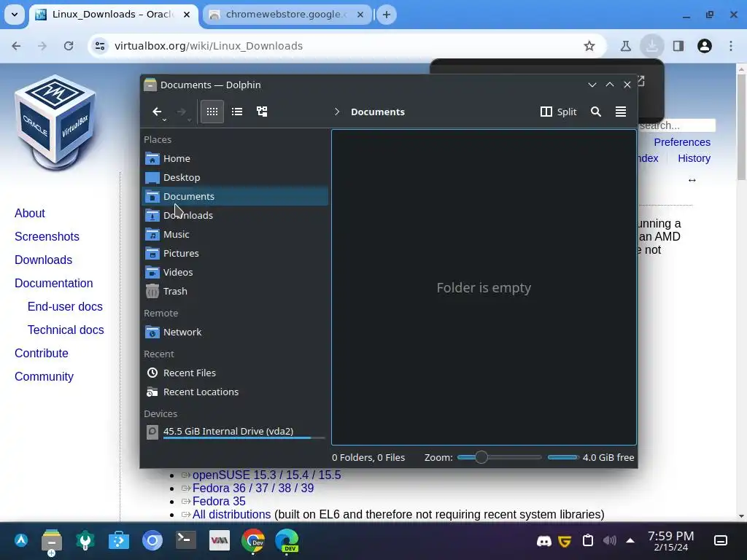Switch to chromewebstore.google tab
The width and height of the screenshot is (747, 560).
(286, 15)
